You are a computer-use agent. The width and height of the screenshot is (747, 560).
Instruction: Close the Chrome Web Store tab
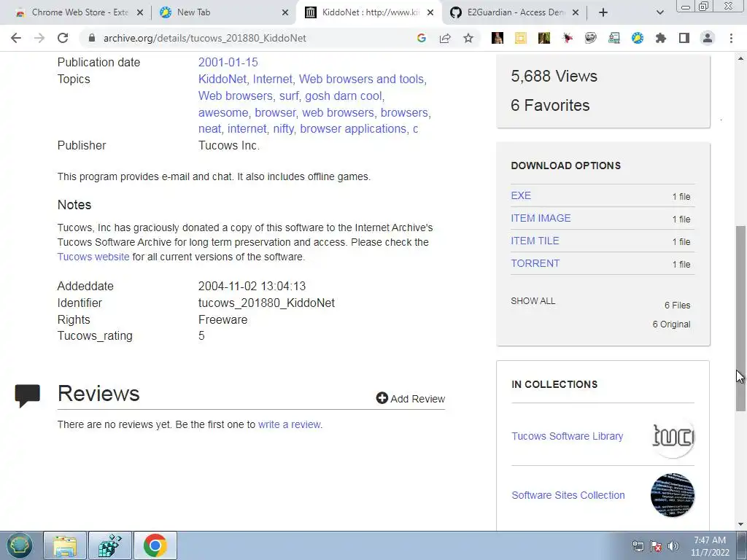[x=139, y=12]
